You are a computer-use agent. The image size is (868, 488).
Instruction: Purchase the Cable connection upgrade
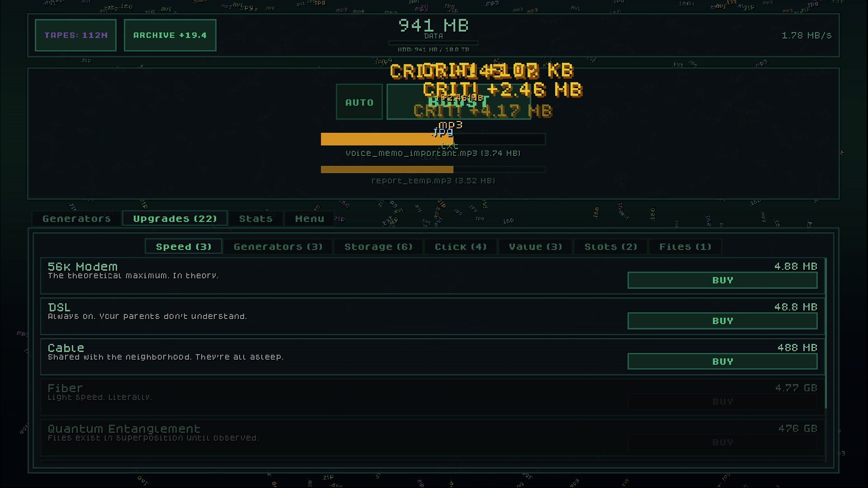tap(722, 361)
